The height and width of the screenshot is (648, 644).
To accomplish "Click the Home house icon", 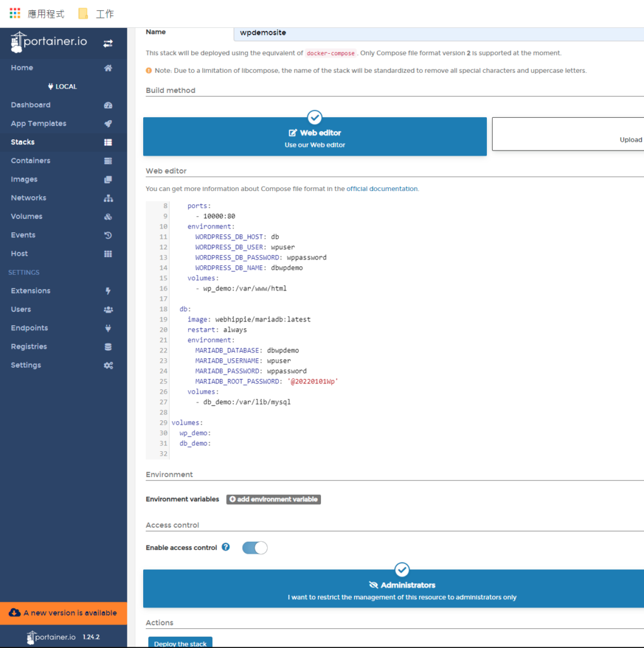I will [108, 68].
